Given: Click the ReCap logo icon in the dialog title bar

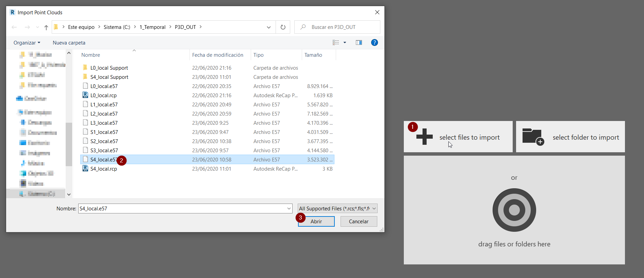Looking at the screenshot, I should click(13, 12).
